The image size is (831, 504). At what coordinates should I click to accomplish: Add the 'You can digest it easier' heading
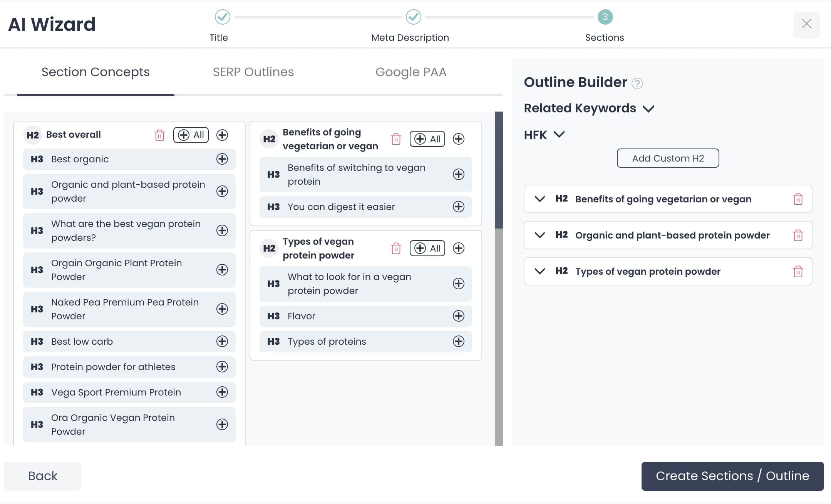pos(458,207)
